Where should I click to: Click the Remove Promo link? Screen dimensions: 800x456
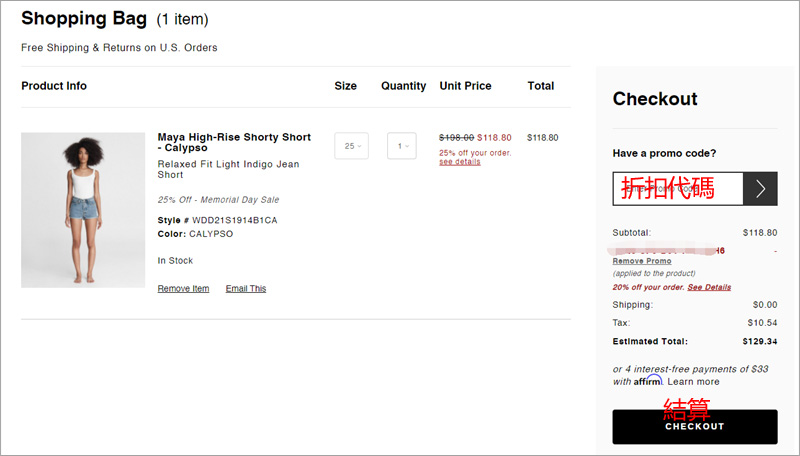pyautogui.click(x=642, y=261)
